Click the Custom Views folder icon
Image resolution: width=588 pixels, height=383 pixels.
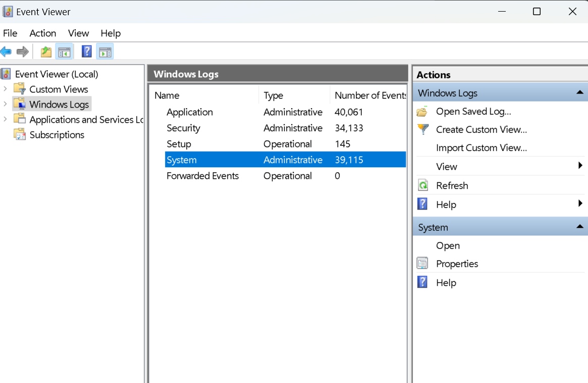pyautogui.click(x=20, y=89)
